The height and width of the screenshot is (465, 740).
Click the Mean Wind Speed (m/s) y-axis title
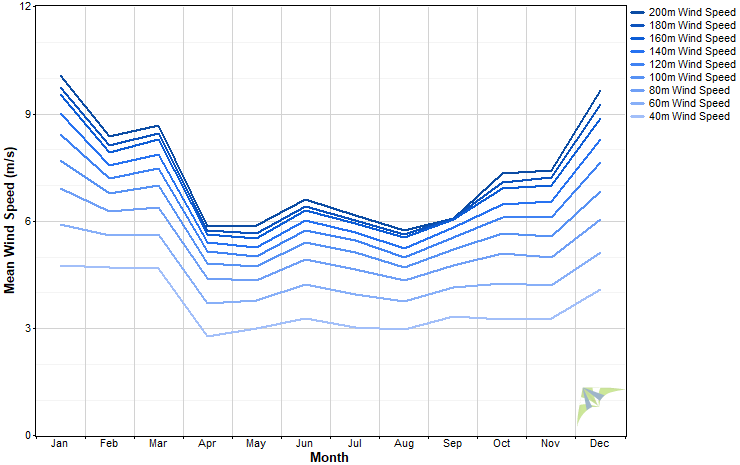10,220
